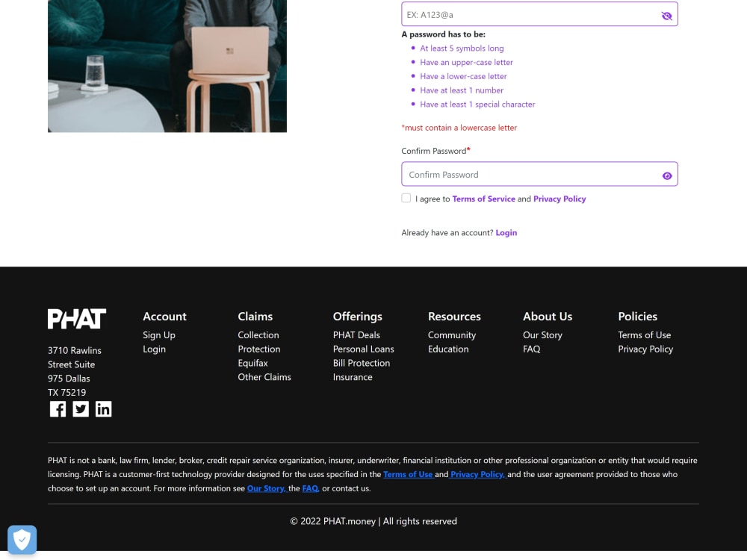Open Insurance under Offerings
Image resolution: width=747 pixels, height=560 pixels.
[x=353, y=377]
